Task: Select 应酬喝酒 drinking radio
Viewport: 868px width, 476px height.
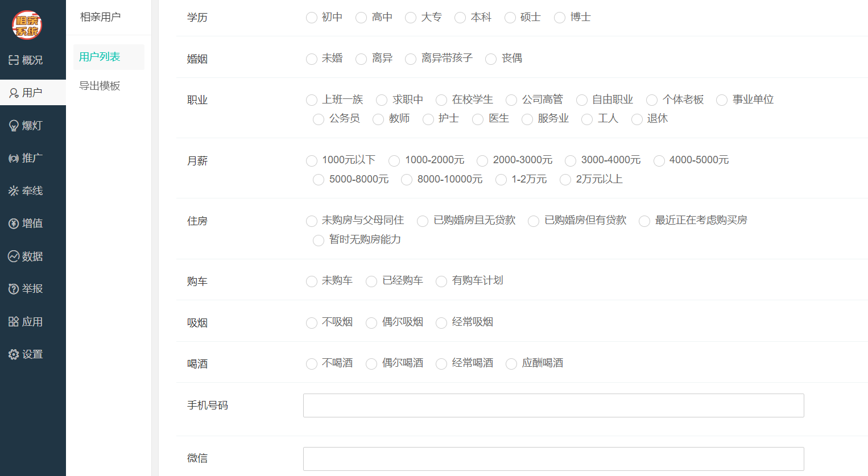Action: click(511, 363)
